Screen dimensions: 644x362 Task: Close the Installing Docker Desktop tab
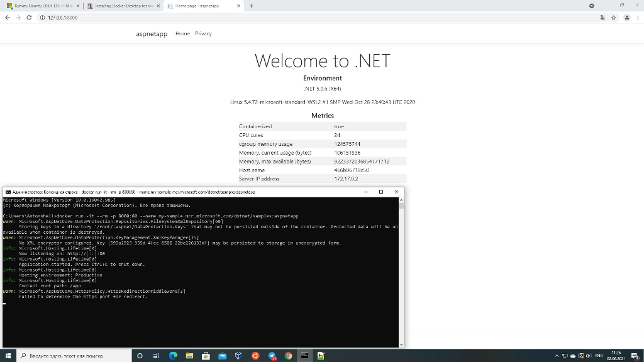pos(158,6)
